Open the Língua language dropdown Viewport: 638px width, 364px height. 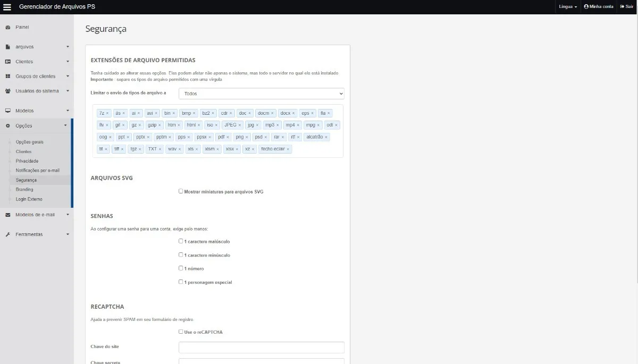coord(568,7)
